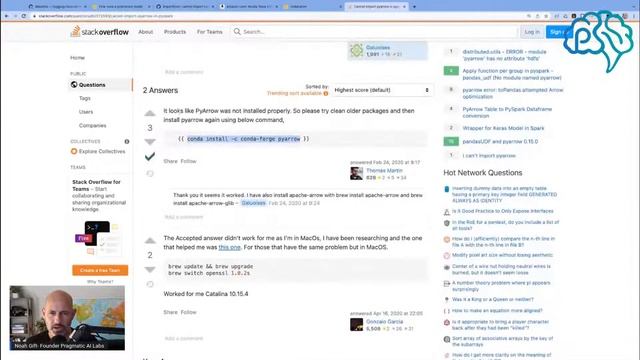Open Tags in the sidebar
Viewport: 640px width, 360px height.
pyautogui.click(x=84, y=98)
